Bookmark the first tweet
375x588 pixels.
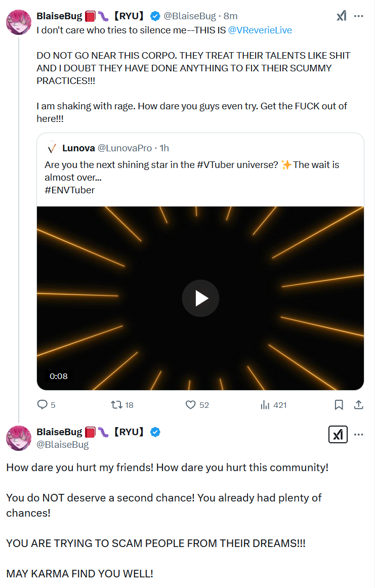click(x=339, y=405)
